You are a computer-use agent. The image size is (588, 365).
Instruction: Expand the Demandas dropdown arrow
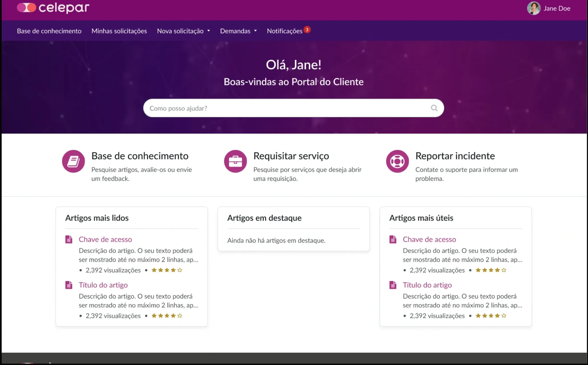pyautogui.click(x=255, y=31)
